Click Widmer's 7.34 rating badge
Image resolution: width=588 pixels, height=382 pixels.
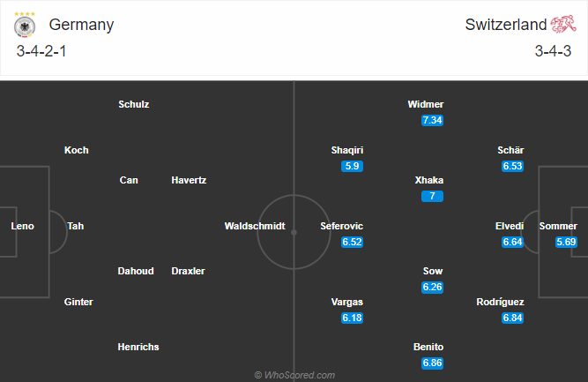point(432,120)
